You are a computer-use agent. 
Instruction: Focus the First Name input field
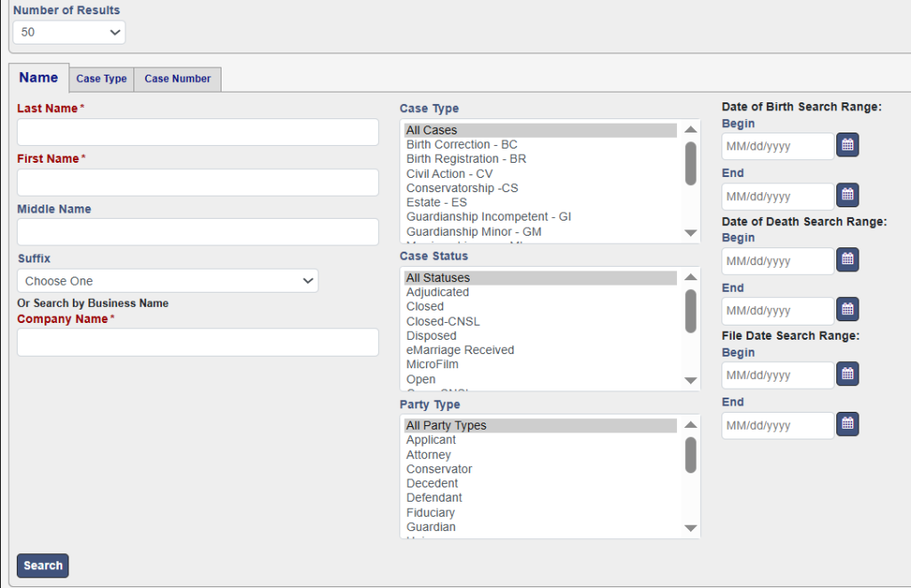(x=198, y=182)
